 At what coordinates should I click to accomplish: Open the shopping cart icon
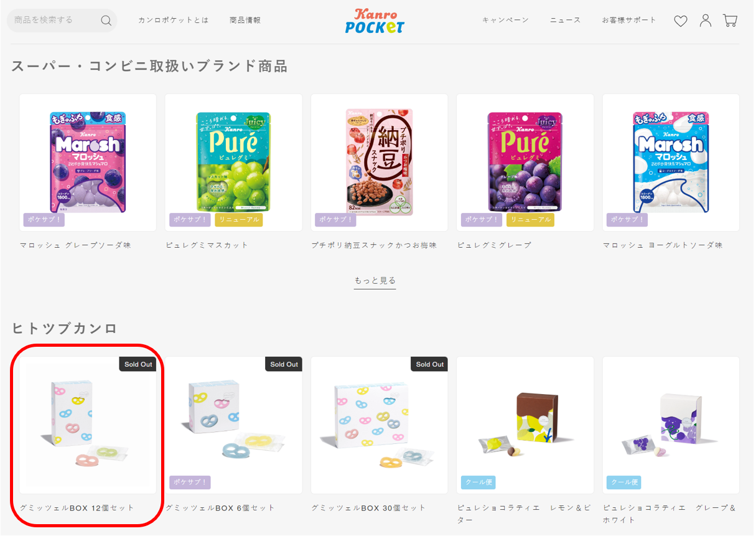point(730,21)
